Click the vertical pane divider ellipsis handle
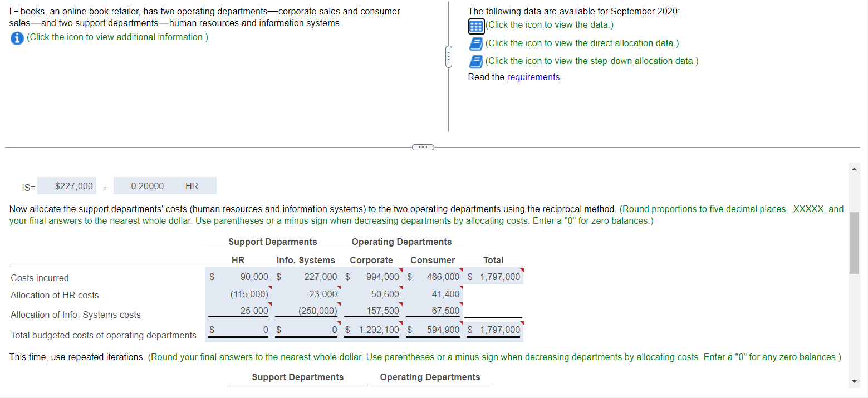The height and width of the screenshot is (398, 868). 449,56
